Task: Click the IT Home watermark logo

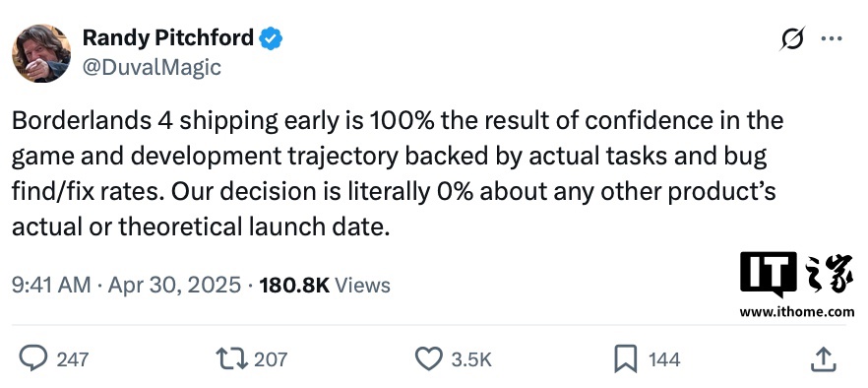Action: point(796,275)
